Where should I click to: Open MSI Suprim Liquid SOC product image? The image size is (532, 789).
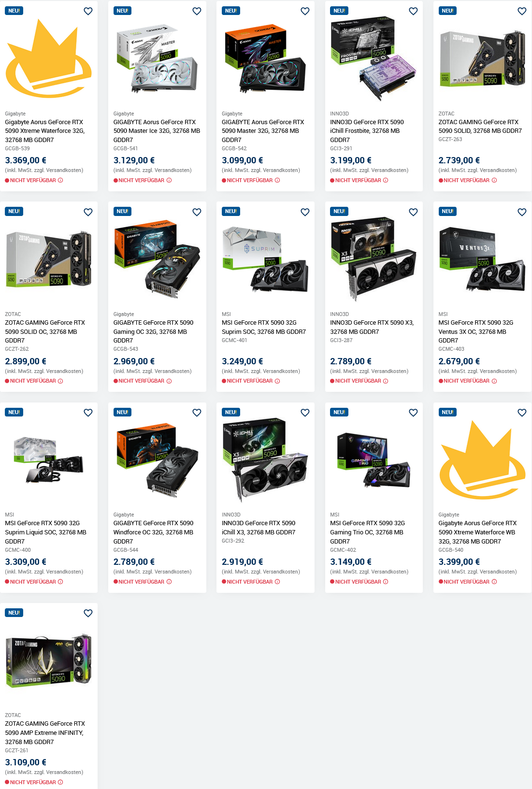(x=49, y=460)
